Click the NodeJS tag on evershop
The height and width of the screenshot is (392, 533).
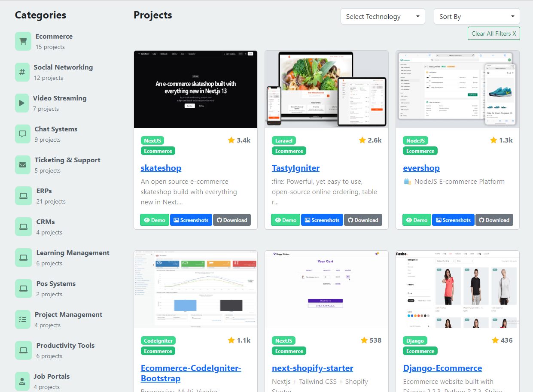416,140
